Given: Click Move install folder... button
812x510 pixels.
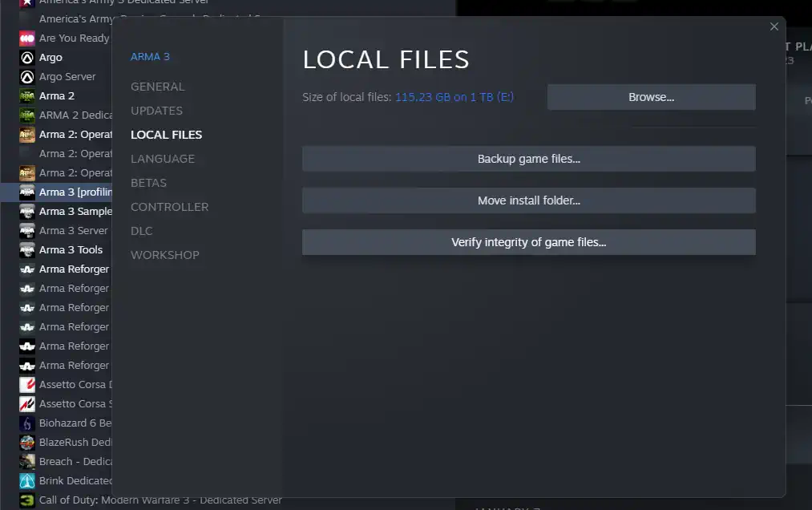Looking at the screenshot, I should 529,200.
